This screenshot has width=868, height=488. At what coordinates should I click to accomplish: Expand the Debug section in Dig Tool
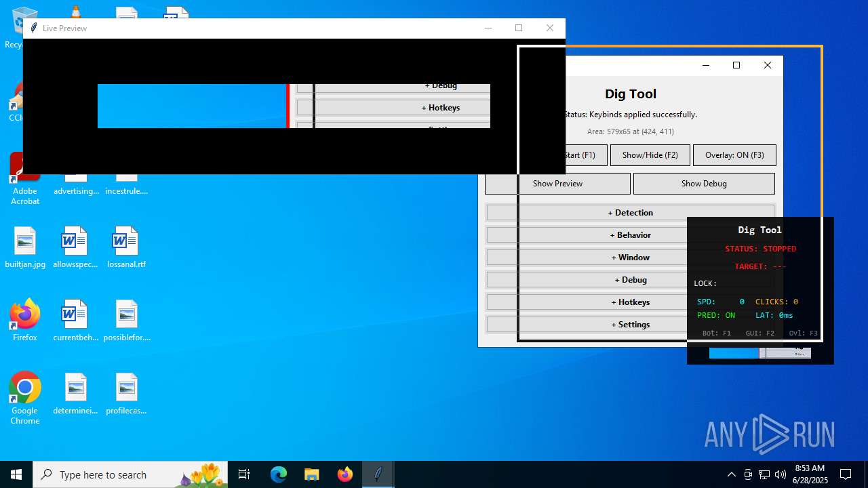coord(630,280)
